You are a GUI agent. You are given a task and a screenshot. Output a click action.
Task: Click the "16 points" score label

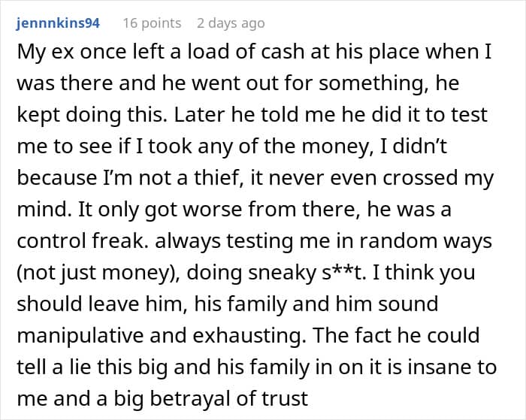152,23
